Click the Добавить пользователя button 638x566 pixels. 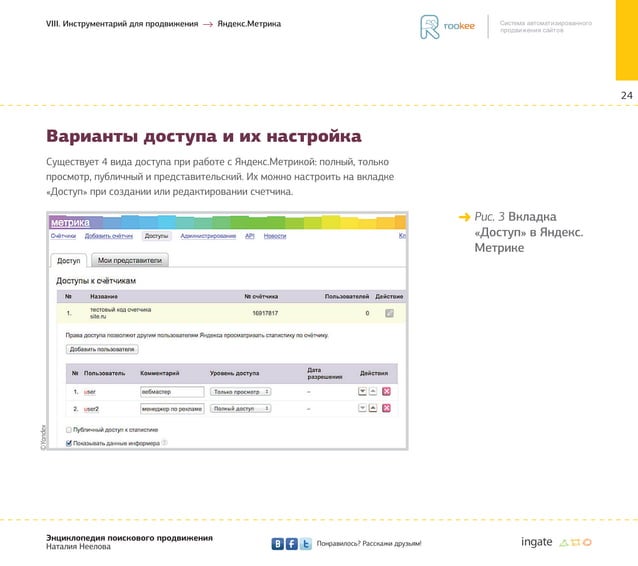point(102,349)
